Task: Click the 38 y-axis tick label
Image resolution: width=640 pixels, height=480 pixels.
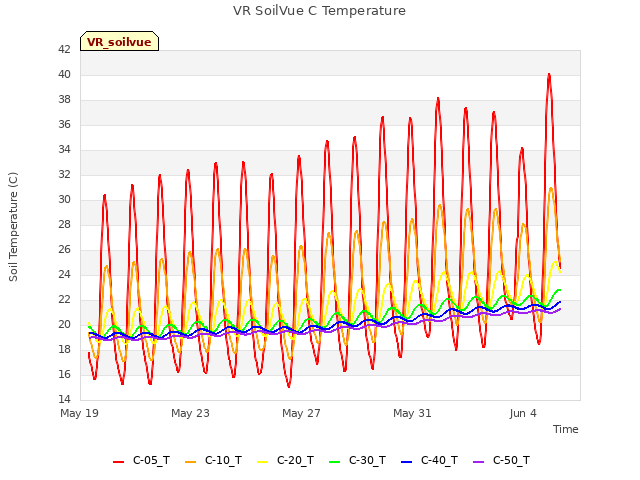Action: [64, 100]
